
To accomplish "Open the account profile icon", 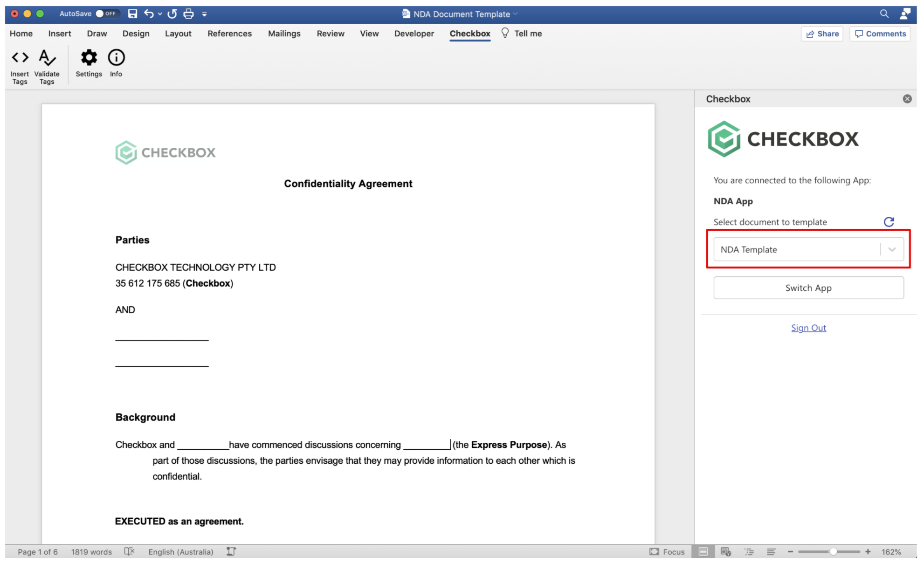I will 905,14.
